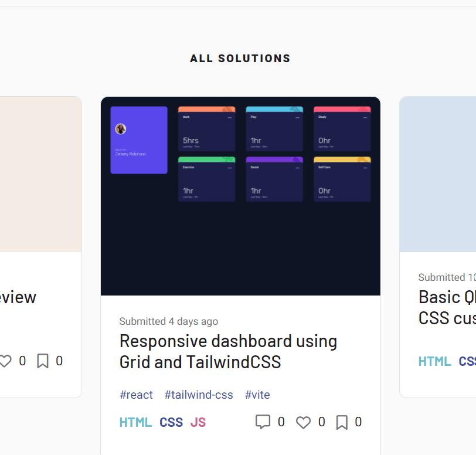476x455 pixels.
Task: Click the speech bubble icon below the dashboard preview
Action: (x=262, y=422)
